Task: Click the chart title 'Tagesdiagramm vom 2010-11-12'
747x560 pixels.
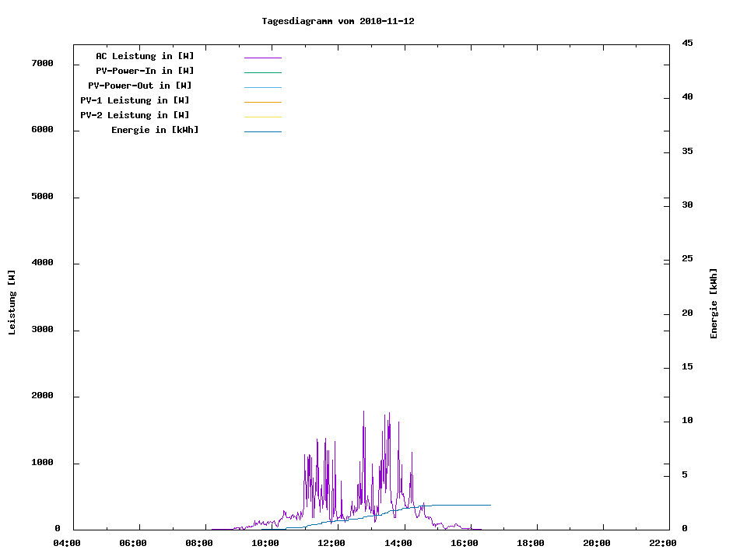Action: pos(338,21)
